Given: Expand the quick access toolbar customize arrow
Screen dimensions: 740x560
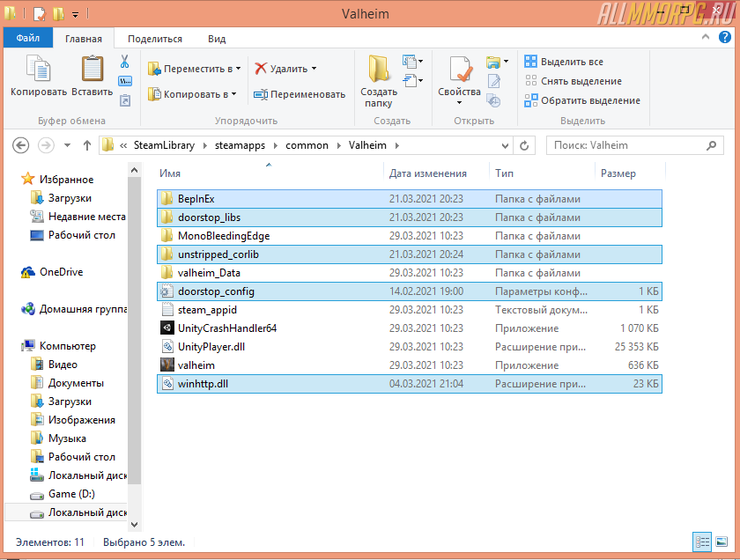Looking at the screenshot, I should pyautogui.click(x=75, y=15).
